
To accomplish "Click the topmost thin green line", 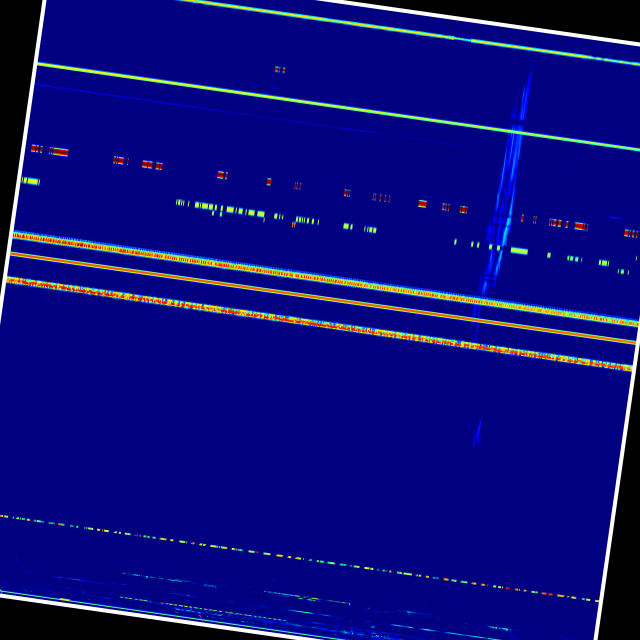I will click(x=400, y=28).
